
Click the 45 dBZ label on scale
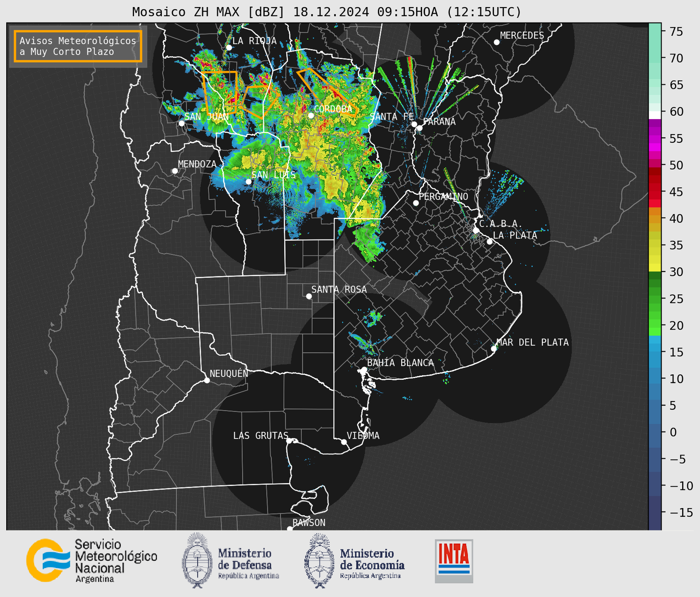point(676,192)
